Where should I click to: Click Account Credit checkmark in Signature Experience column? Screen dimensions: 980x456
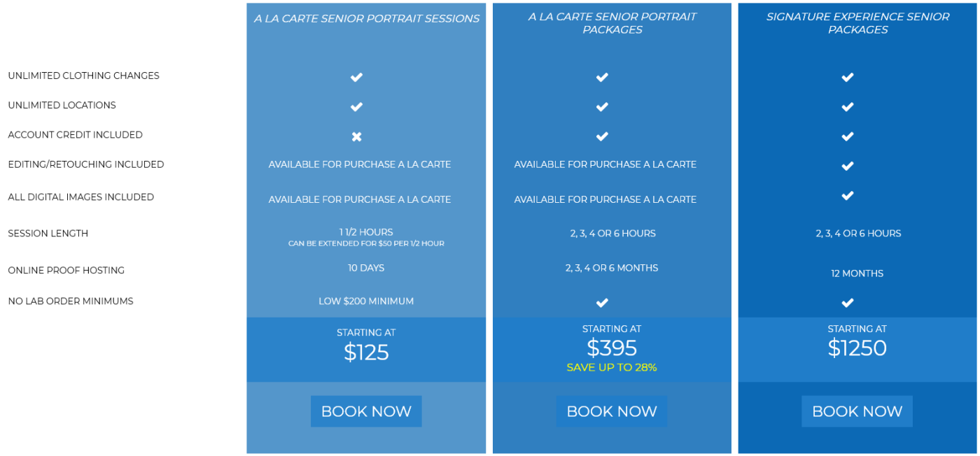847,136
